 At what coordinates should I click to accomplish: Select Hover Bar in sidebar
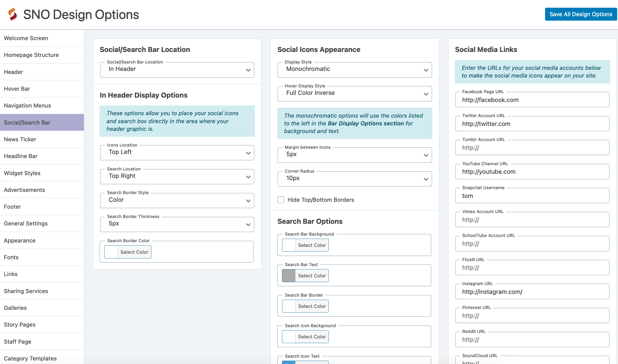pyautogui.click(x=42, y=89)
